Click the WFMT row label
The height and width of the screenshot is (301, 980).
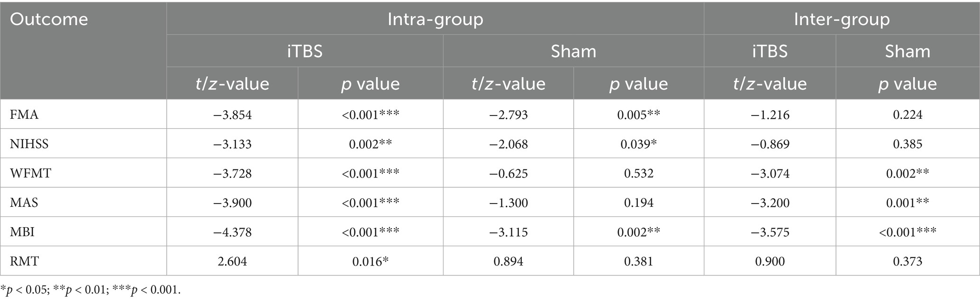pos(31,173)
